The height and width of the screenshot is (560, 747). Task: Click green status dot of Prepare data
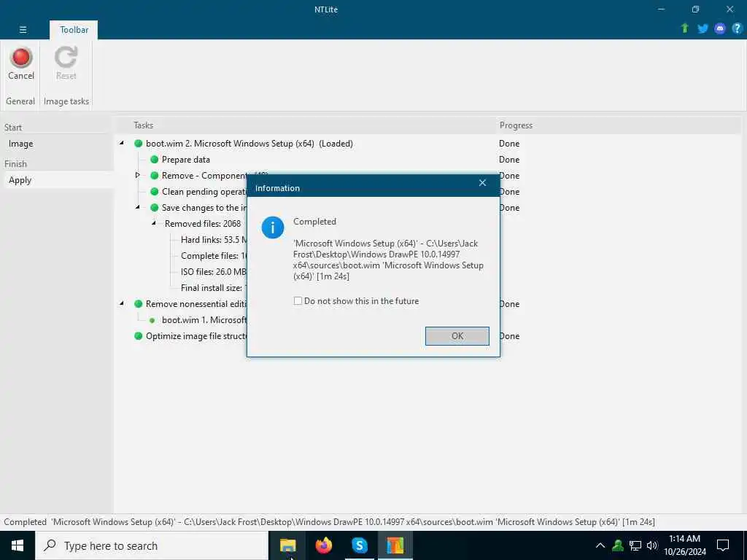coord(155,160)
